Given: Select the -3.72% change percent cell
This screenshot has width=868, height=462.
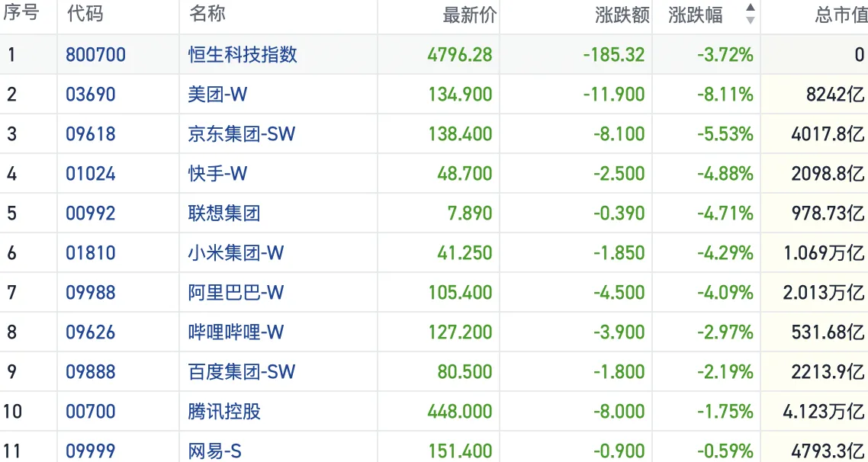Looking at the screenshot, I should point(725,55).
